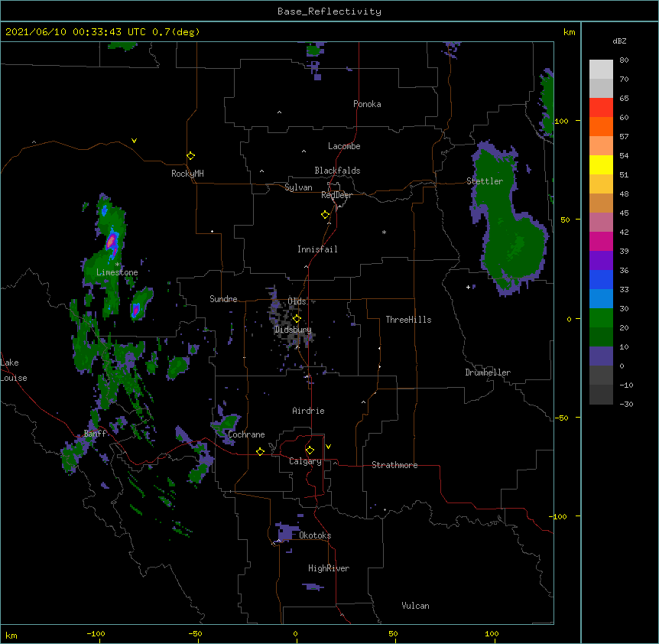Click the Innisfail label
The image size is (659, 644).
[317, 249]
